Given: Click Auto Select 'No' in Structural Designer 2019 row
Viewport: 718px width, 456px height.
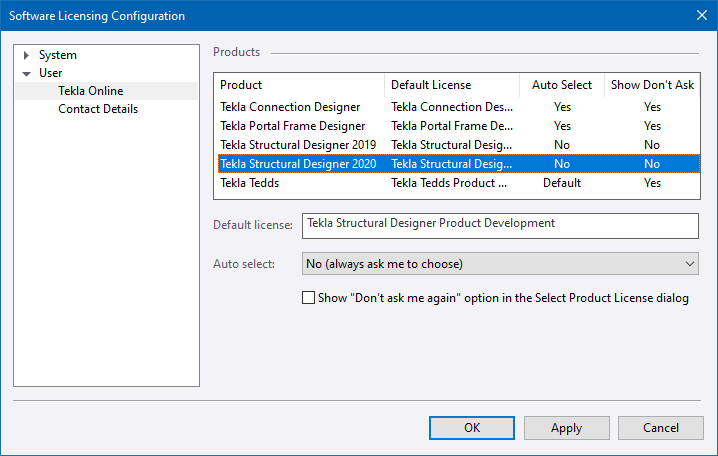Looking at the screenshot, I should [562, 145].
